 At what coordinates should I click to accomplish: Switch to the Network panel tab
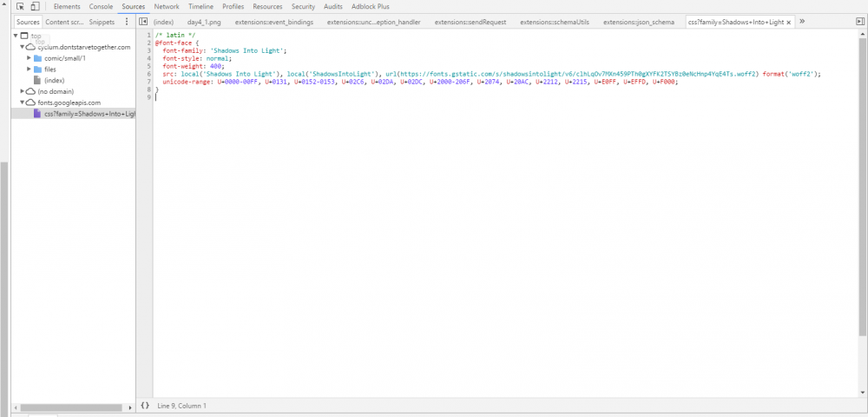(x=167, y=7)
